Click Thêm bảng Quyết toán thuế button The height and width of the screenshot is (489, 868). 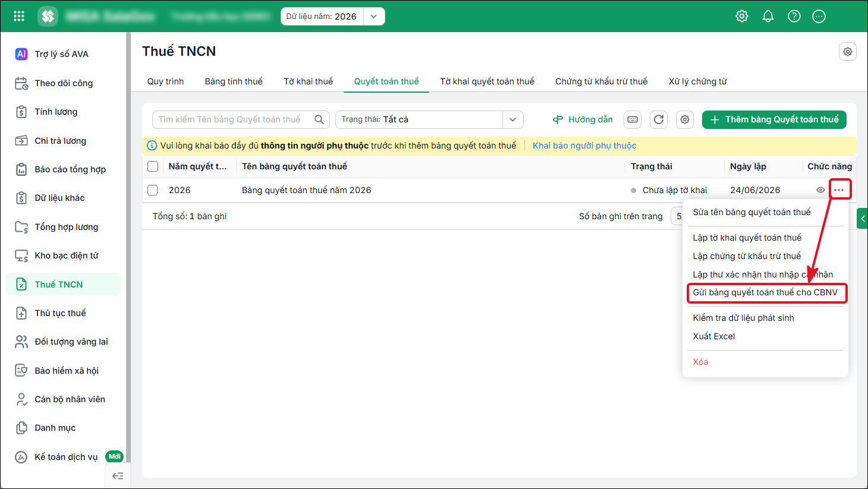(774, 119)
